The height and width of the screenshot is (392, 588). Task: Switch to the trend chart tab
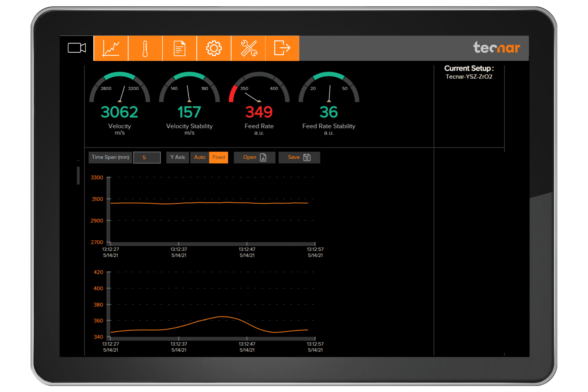(x=111, y=48)
